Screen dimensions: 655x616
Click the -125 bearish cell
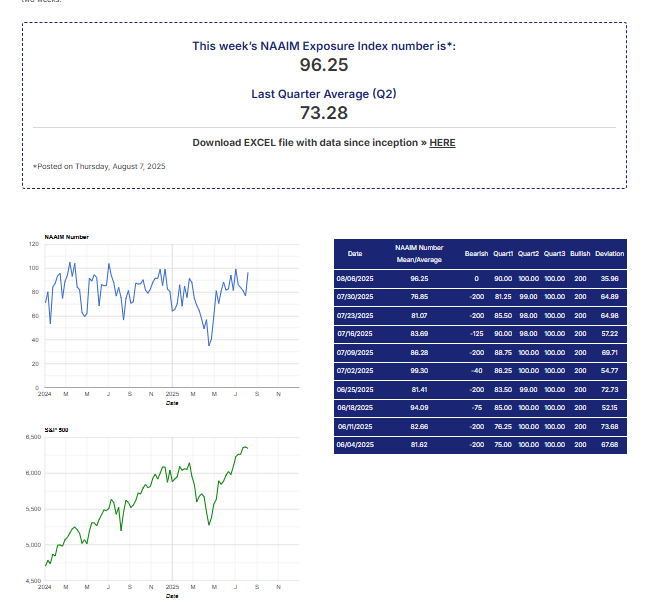tap(477, 334)
